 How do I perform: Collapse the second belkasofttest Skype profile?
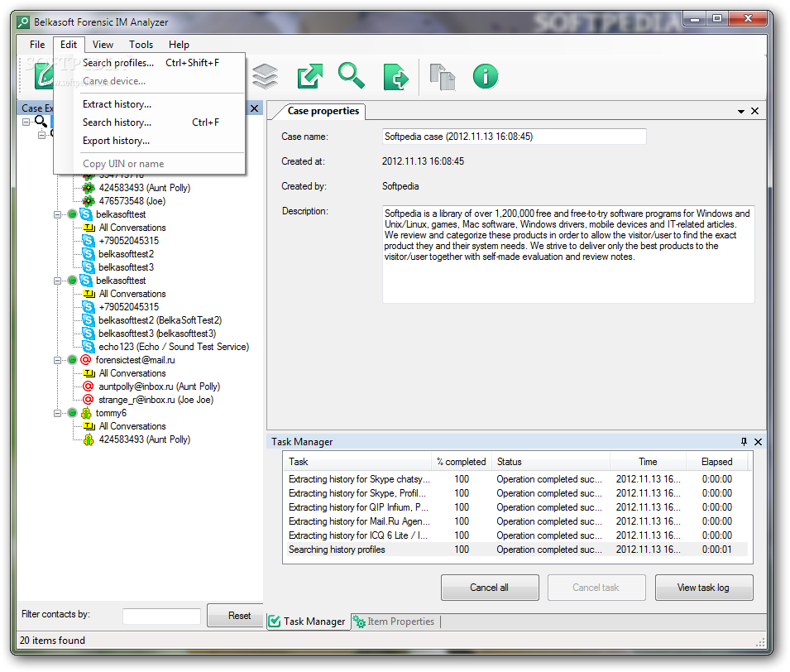(x=57, y=281)
